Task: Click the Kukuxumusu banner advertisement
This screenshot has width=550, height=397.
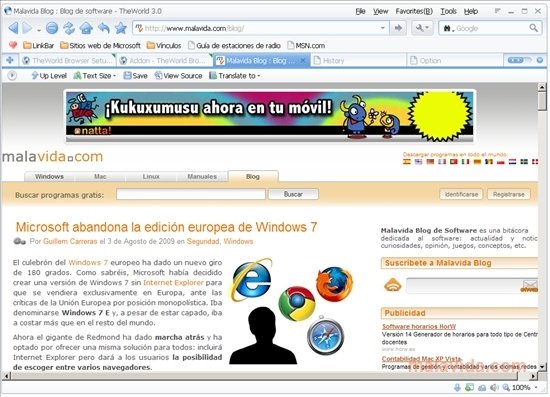Action: [x=269, y=116]
